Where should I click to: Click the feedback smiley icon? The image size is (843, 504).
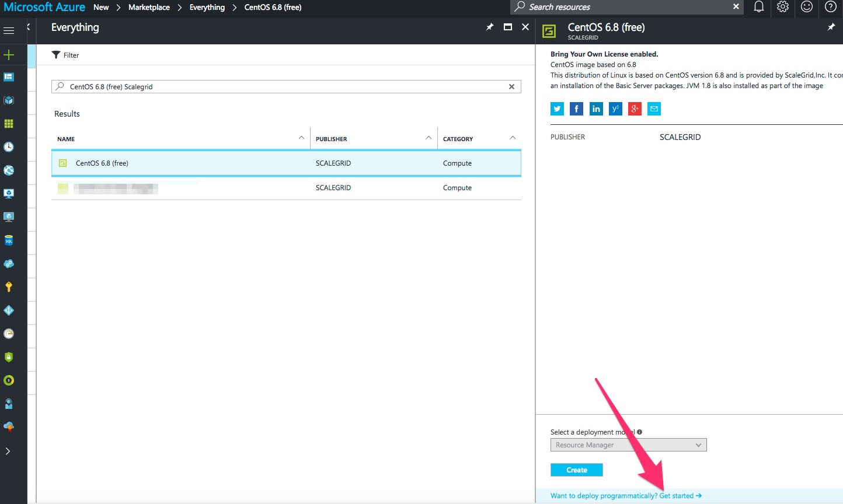pyautogui.click(x=807, y=7)
